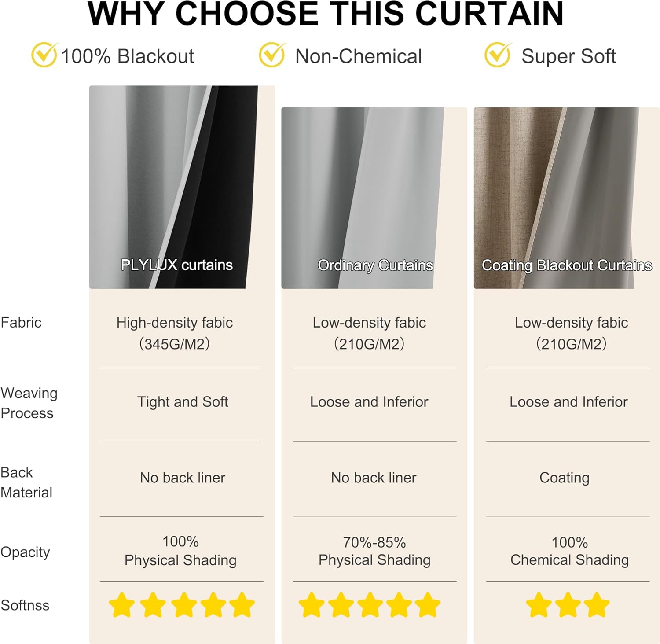Click the "100% Chemical Shading" cell
This screenshot has width=660, height=644.
point(569,551)
